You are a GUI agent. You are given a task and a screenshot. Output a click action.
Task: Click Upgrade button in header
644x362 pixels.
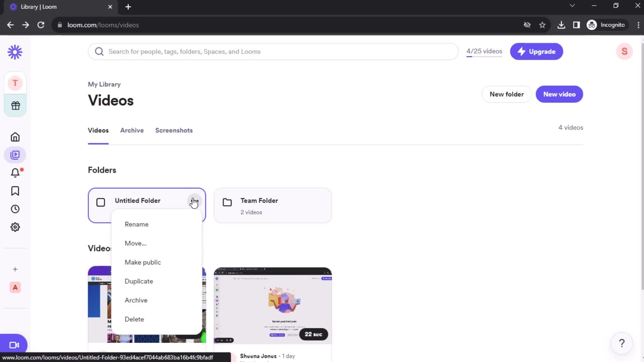(537, 51)
